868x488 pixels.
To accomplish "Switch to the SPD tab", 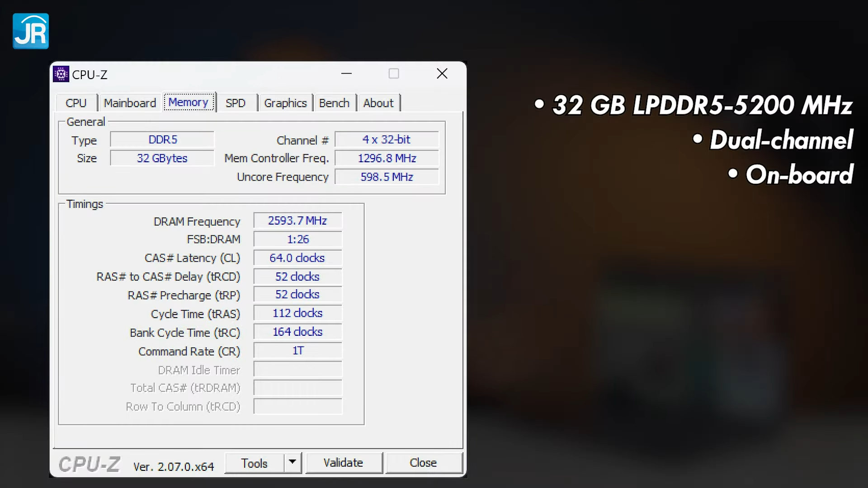I will 236,103.
